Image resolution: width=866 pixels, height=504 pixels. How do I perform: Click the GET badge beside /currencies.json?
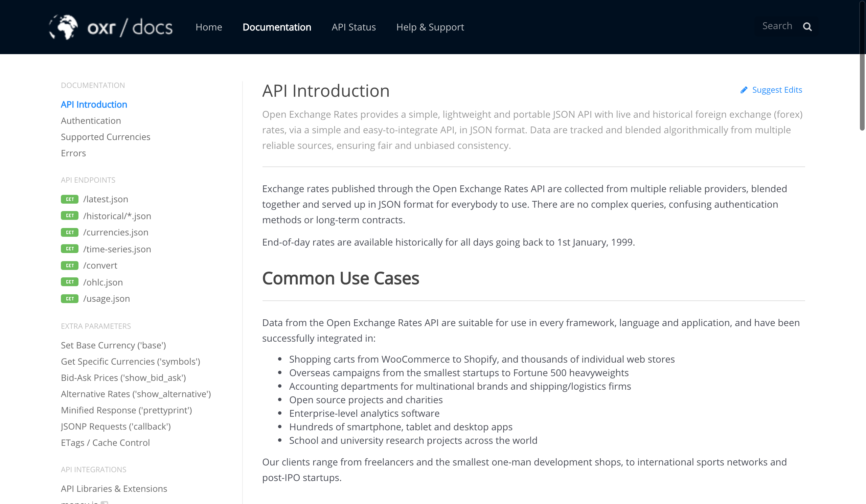[70, 233]
